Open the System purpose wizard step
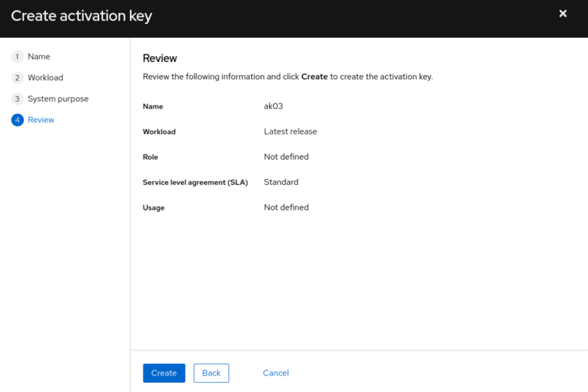Viewport: 588px width, 392px height. 58,99
